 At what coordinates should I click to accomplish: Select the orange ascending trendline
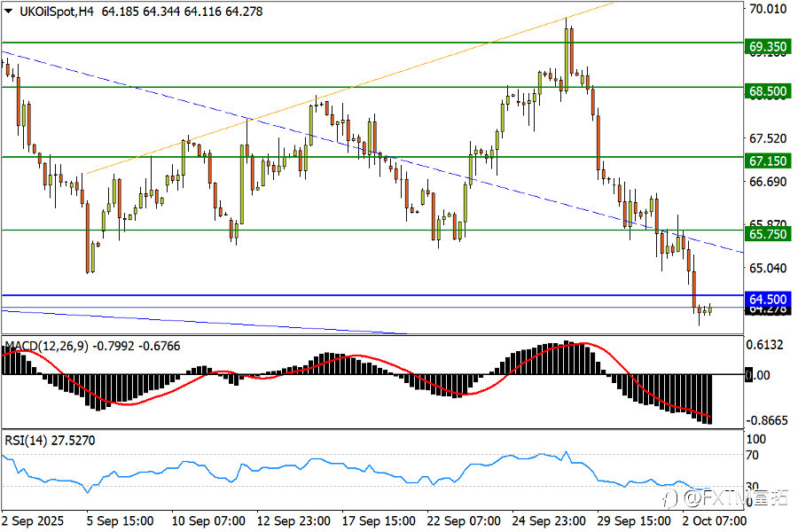coord(350,90)
